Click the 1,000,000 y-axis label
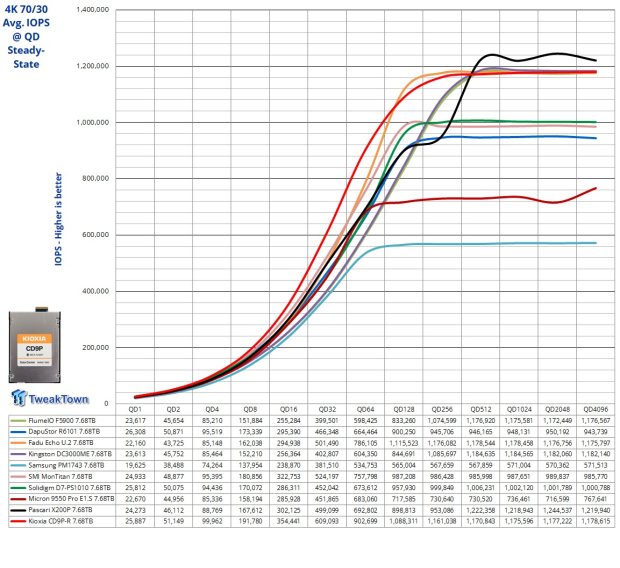The height and width of the screenshot is (568, 620). (x=93, y=122)
